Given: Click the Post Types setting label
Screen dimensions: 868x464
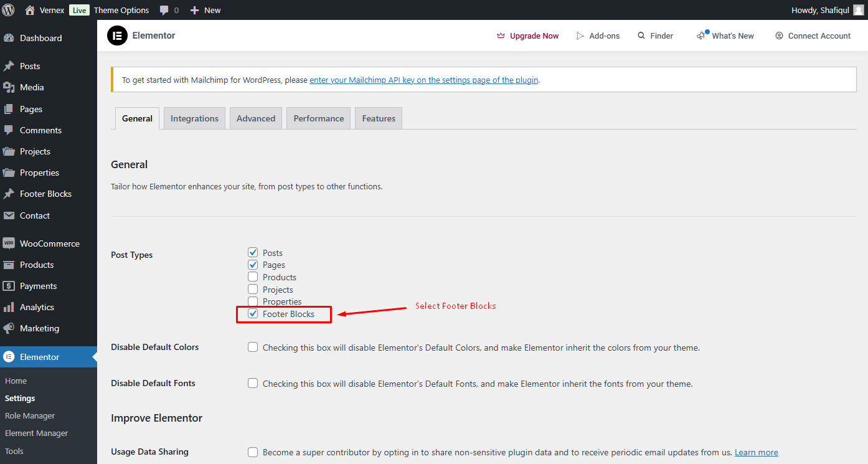Looking at the screenshot, I should (x=132, y=255).
